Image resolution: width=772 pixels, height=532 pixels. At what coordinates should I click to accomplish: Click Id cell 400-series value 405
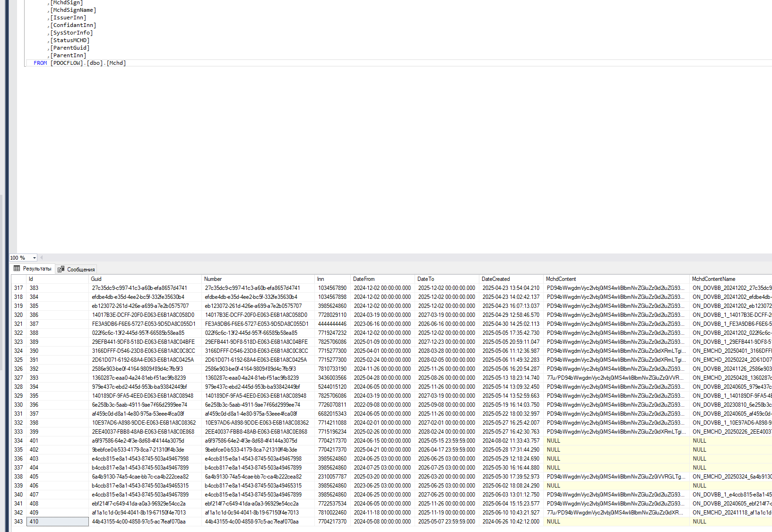tap(58, 477)
